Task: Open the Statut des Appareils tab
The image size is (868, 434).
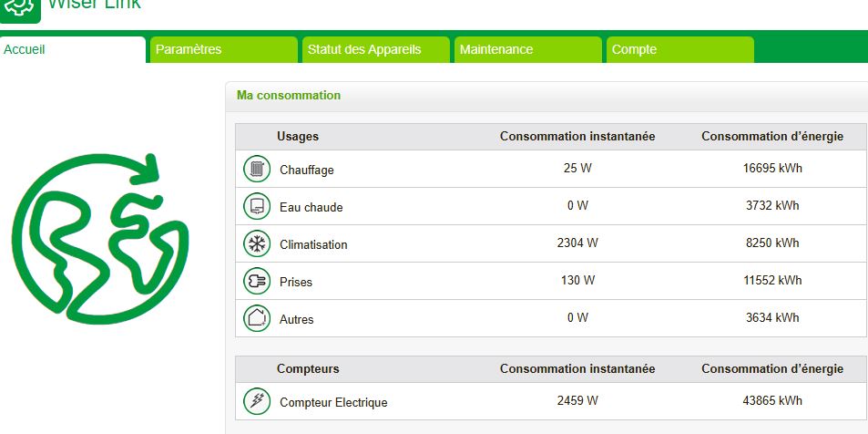Action: [x=376, y=49]
